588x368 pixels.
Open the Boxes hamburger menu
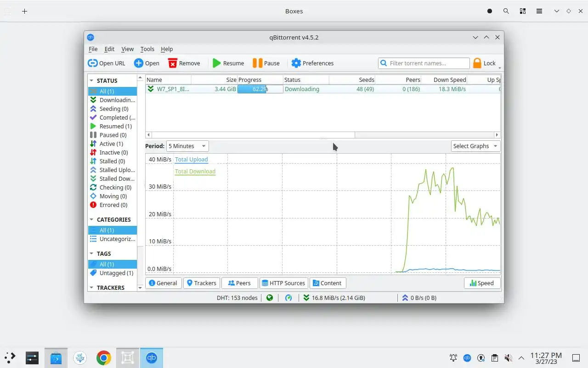pyautogui.click(x=539, y=11)
